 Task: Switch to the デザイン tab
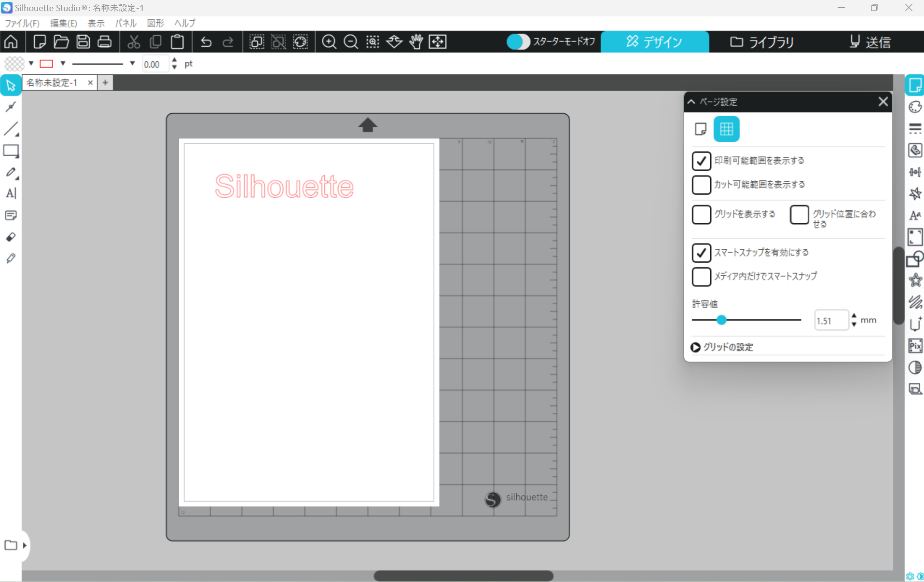pos(655,42)
